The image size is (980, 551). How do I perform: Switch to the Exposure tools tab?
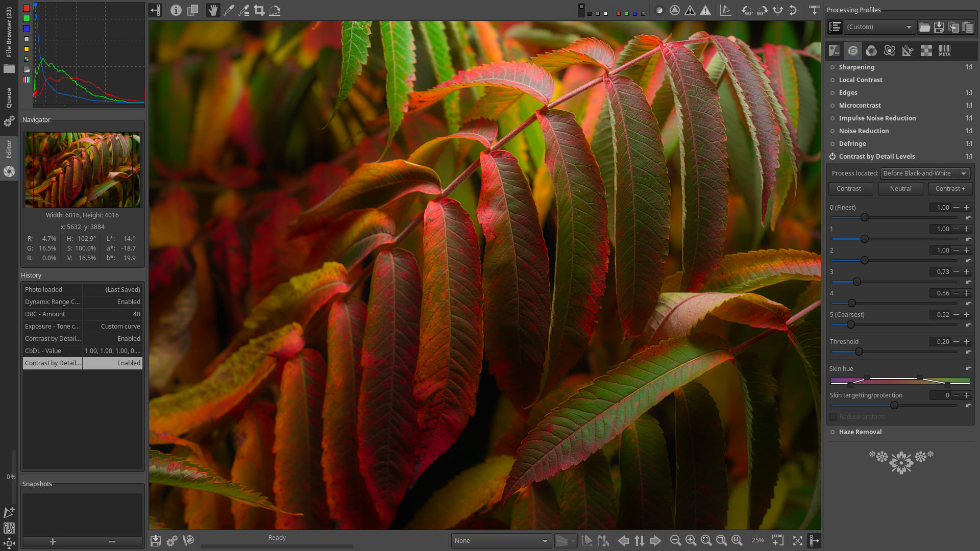834,51
